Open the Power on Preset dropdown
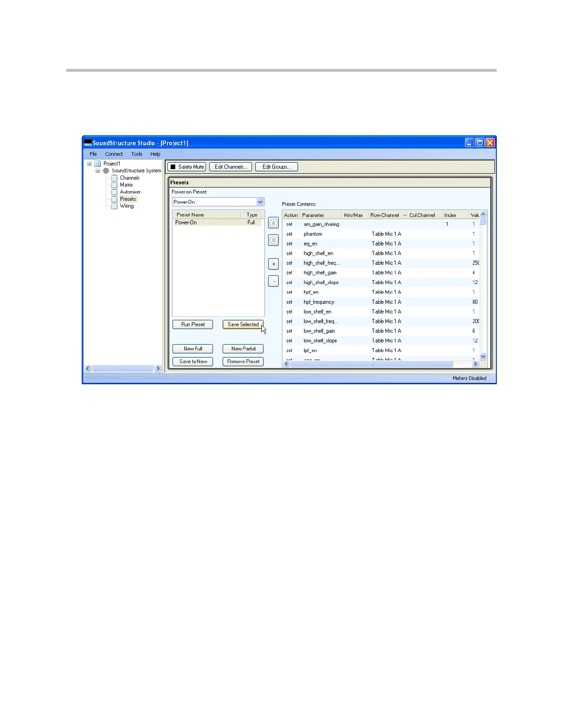 (x=260, y=202)
